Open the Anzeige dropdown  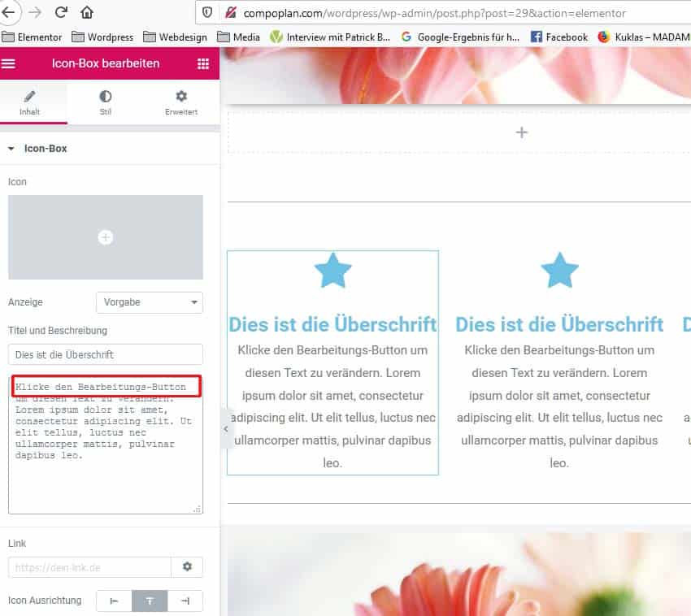coord(150,302)
